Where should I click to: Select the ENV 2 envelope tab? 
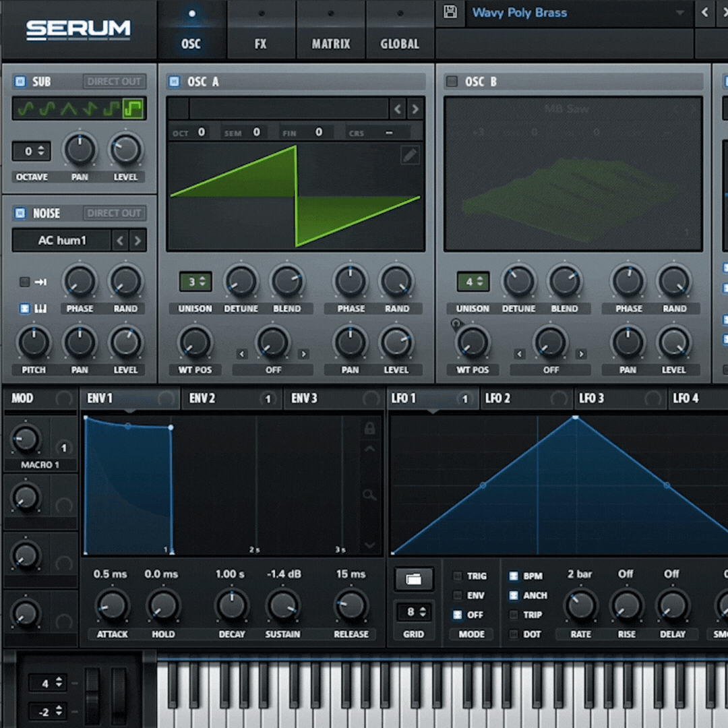[203, 398]
